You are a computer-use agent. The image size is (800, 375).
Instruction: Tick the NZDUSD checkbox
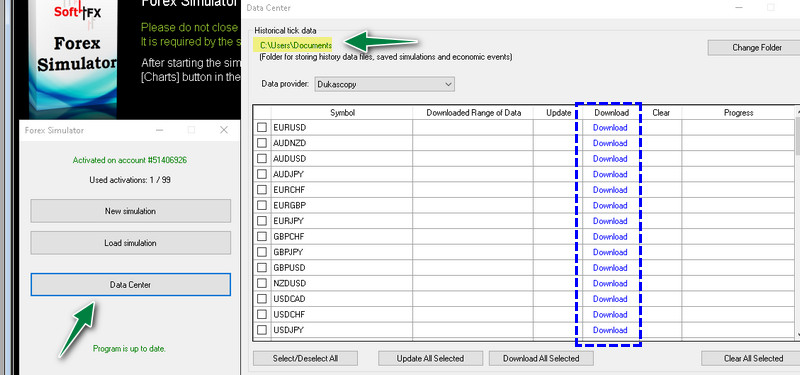[262, 283]
